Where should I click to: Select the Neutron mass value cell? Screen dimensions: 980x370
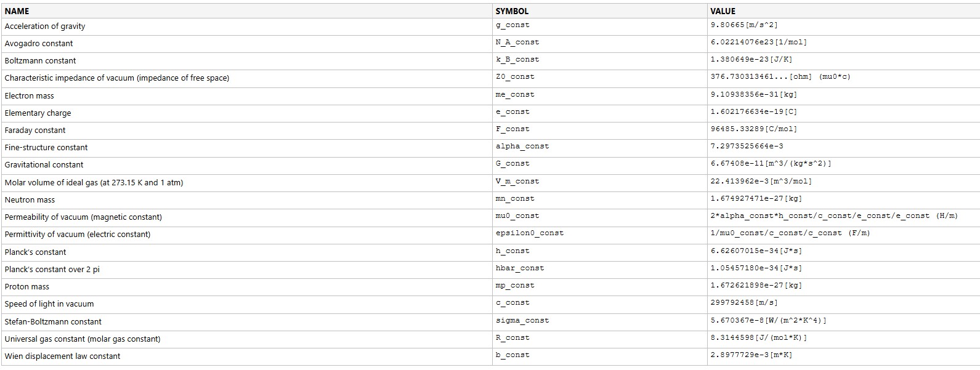point(756,199)
